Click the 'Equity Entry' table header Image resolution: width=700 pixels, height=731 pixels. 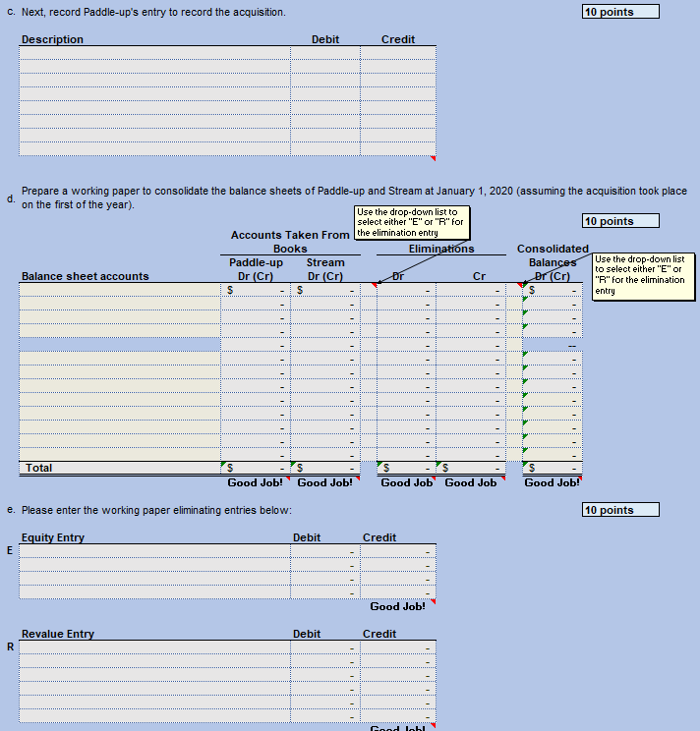tap(53, 537)
